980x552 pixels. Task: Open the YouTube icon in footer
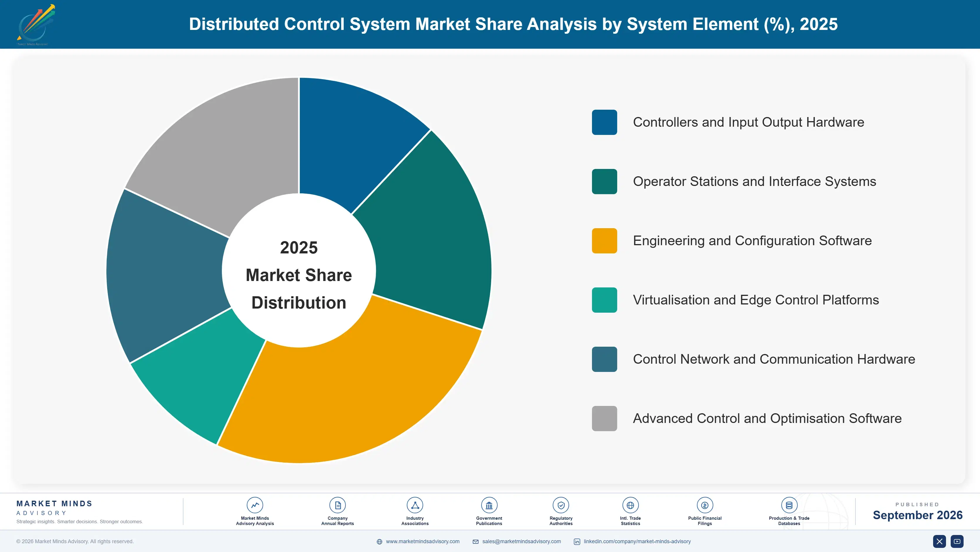coord(957,541)
